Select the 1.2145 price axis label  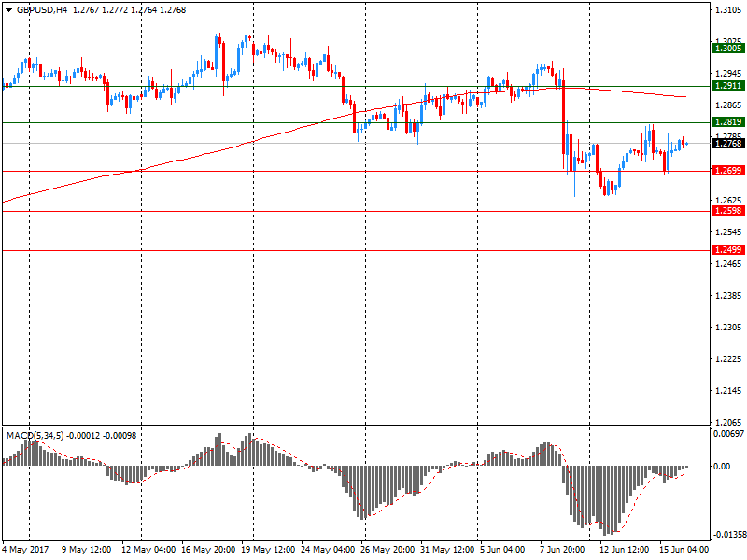coord(729,391)
